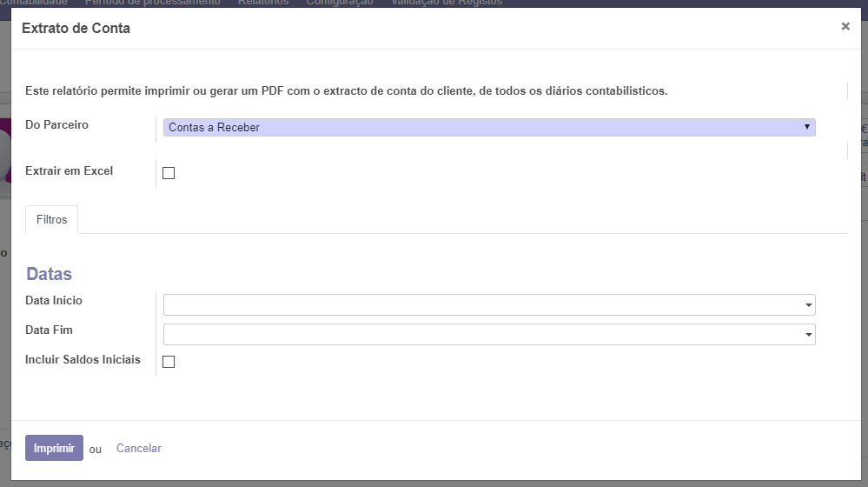Select the Filtros tab

pyautogui.click(x=51, y=220)
